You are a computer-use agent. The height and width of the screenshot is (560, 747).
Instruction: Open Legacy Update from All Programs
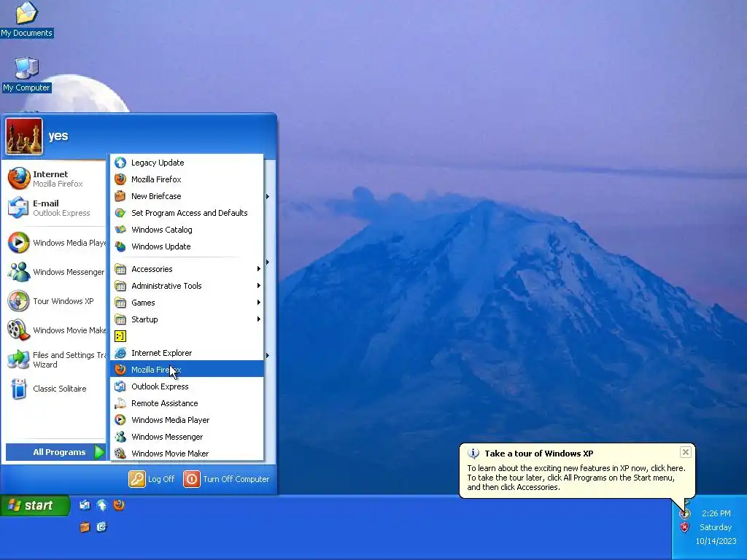tap(187, 163)
